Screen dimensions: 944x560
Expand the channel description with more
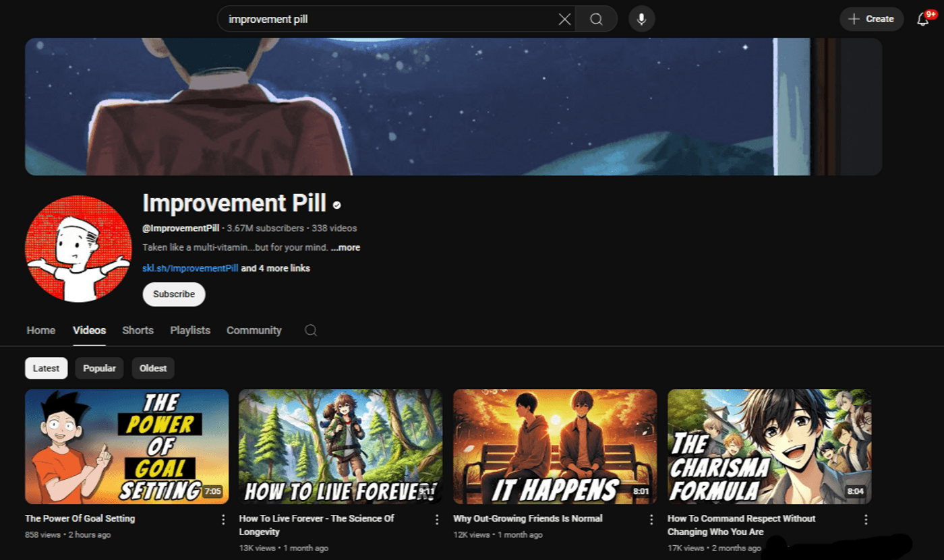(x=345, y=247)
